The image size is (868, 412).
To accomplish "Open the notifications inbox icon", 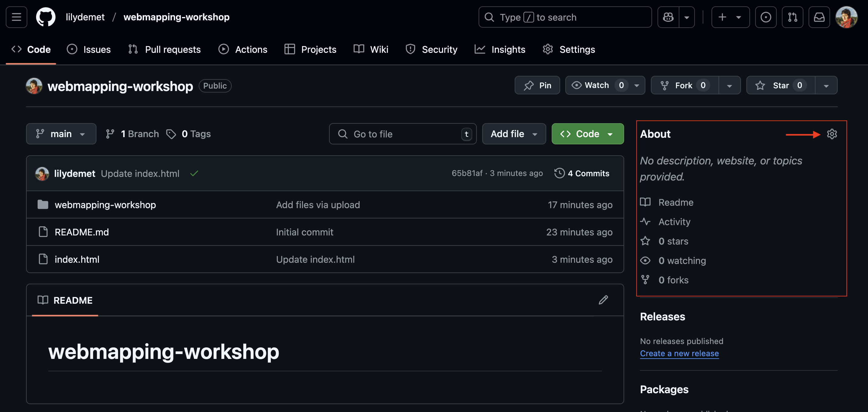I will (x=819, y=17).
